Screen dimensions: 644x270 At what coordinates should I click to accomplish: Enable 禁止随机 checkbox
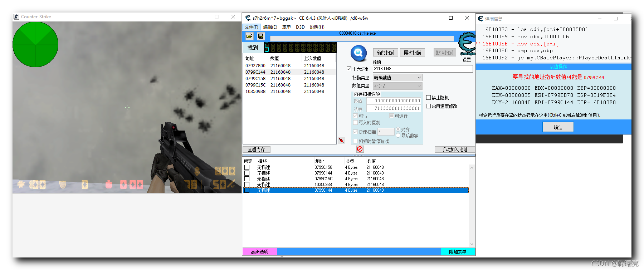tap(428, 97)
